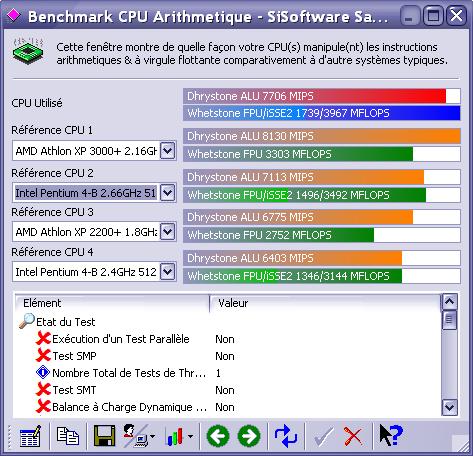Click the toolbar grip handle at left
473x456 pixels.
pos(10,436)
